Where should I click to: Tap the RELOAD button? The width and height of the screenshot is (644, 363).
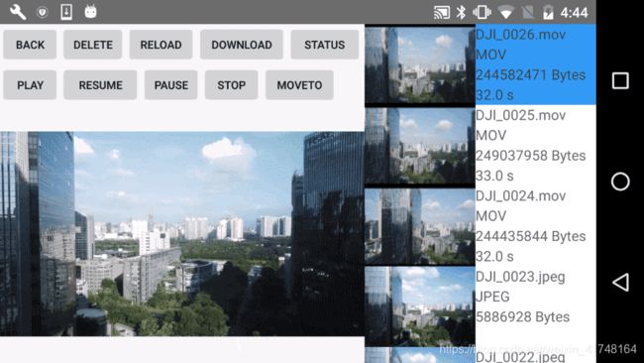(x=161, y=45)
